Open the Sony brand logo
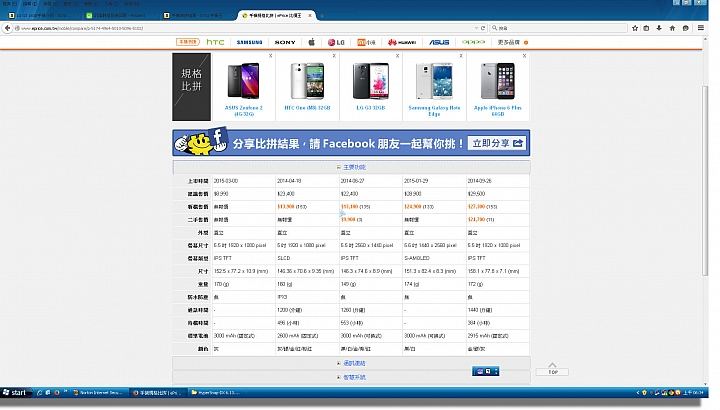Viewport: 720px width, 410px height. coord(285,42)
